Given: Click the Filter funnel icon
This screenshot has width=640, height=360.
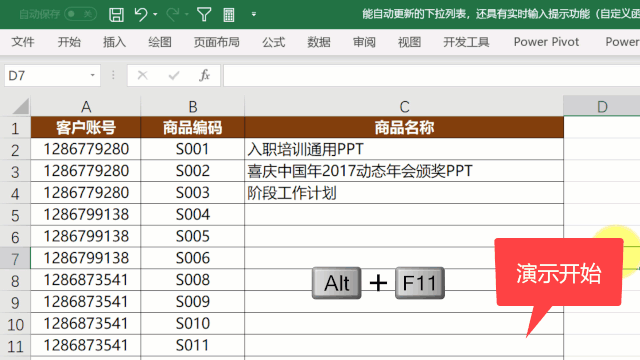Looking at the screenshot, I should click(x=204, y=15).
